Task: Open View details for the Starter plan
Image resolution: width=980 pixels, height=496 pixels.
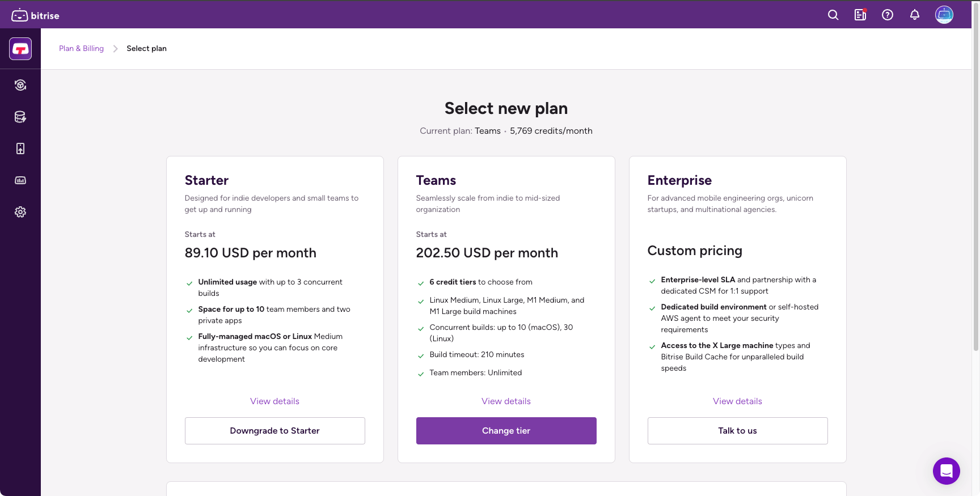Action: (274, 401)
